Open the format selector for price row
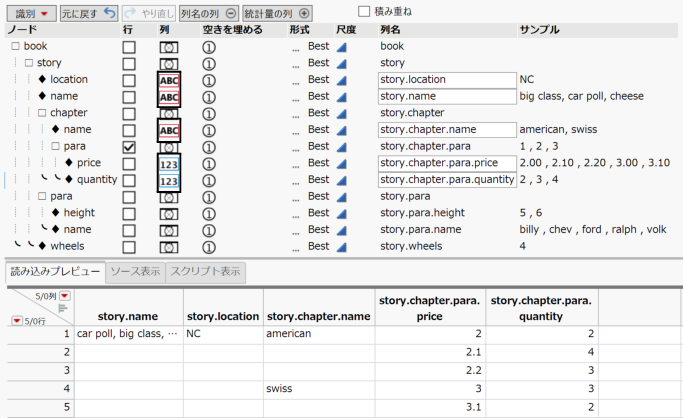The width and height of the screenshot is (683, 418). tap(308, 163)
